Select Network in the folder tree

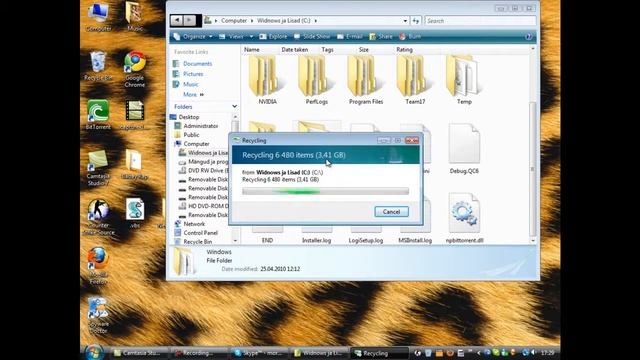pyautogui.click(x=194, y=224)
